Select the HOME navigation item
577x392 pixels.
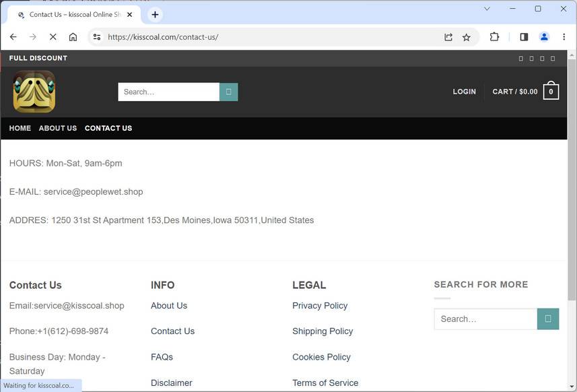pos(20,128)
